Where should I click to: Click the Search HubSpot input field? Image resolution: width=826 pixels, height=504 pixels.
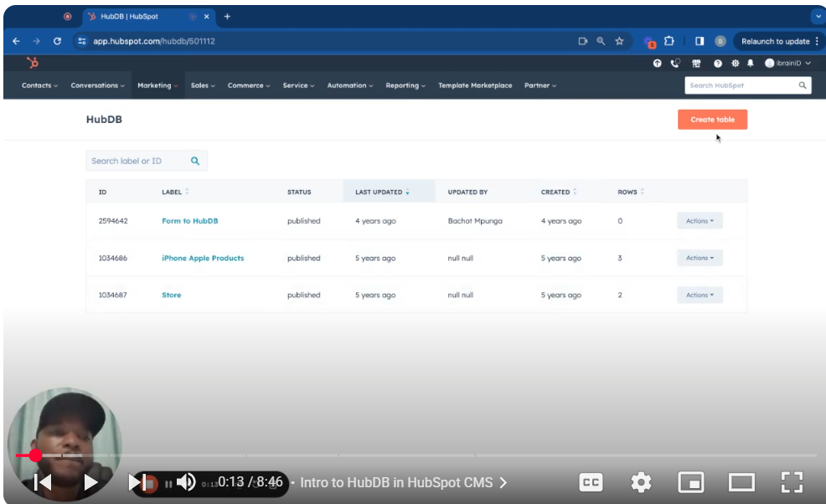click(747, 85)
